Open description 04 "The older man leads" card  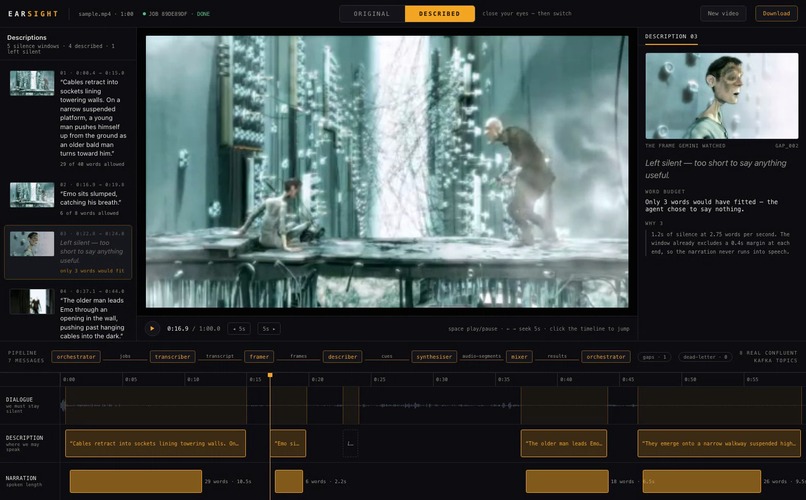[x=68, y=313]
